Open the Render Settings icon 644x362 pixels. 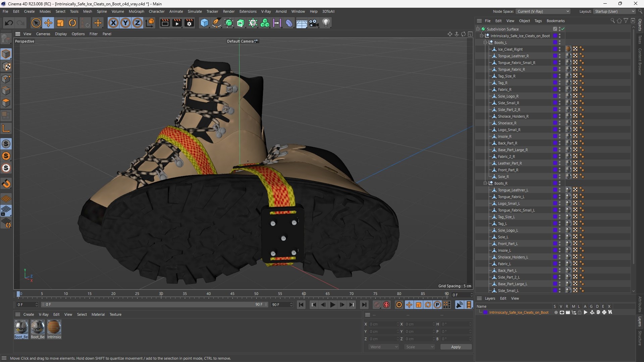[x=190, y=23]
